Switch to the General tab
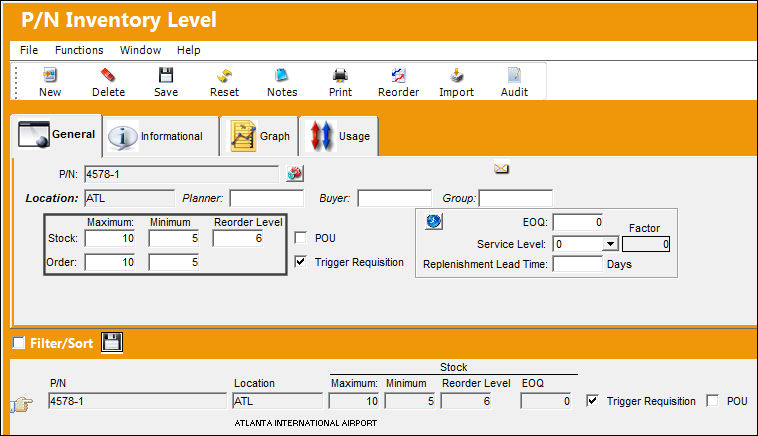The height and width of the screenshot is (436, 758). pyautogui.click(x=57, y=135)
